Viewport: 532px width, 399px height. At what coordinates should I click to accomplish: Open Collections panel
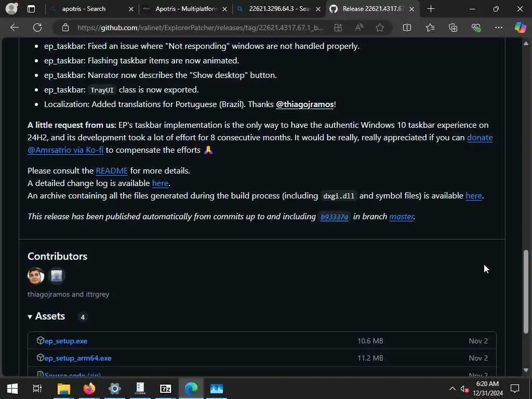tap(453, 28)
